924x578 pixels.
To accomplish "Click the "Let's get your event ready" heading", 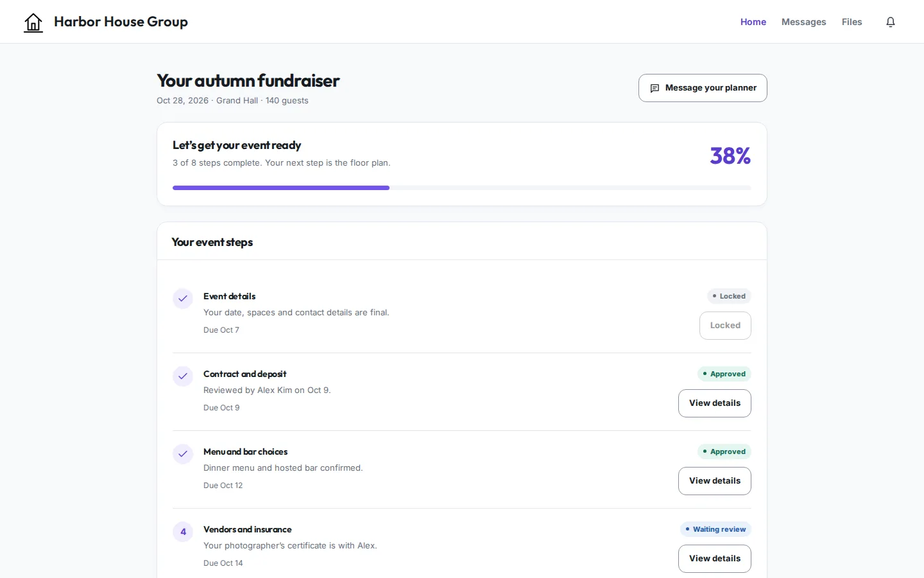I will click(237, 145).
